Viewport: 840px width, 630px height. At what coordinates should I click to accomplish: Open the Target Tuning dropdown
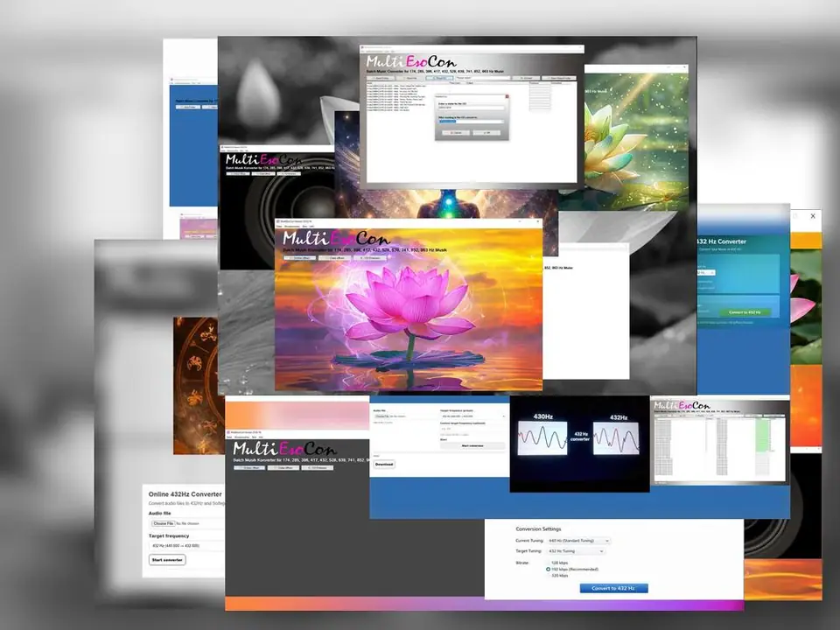575,551
